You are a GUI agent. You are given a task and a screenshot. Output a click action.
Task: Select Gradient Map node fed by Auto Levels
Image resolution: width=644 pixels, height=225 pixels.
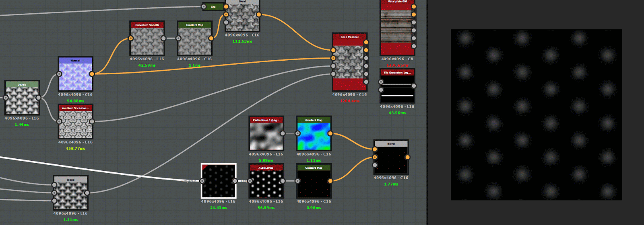tap(314, 181)
